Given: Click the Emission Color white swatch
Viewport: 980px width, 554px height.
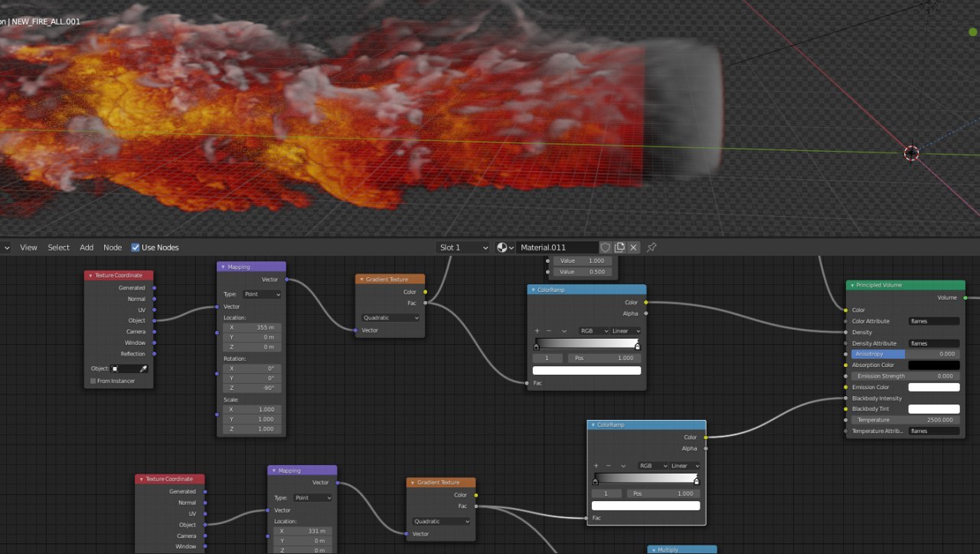Looking at the screenshot, I should (x=934, y=387).
